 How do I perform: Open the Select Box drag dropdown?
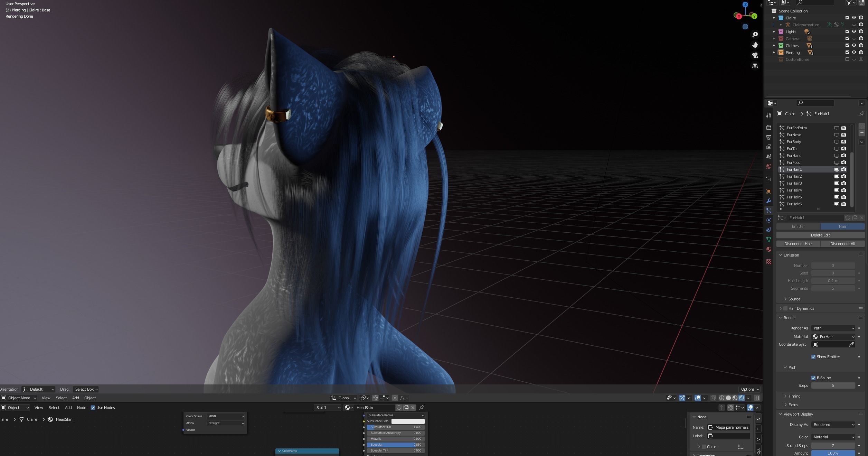(x=86, y=389)
